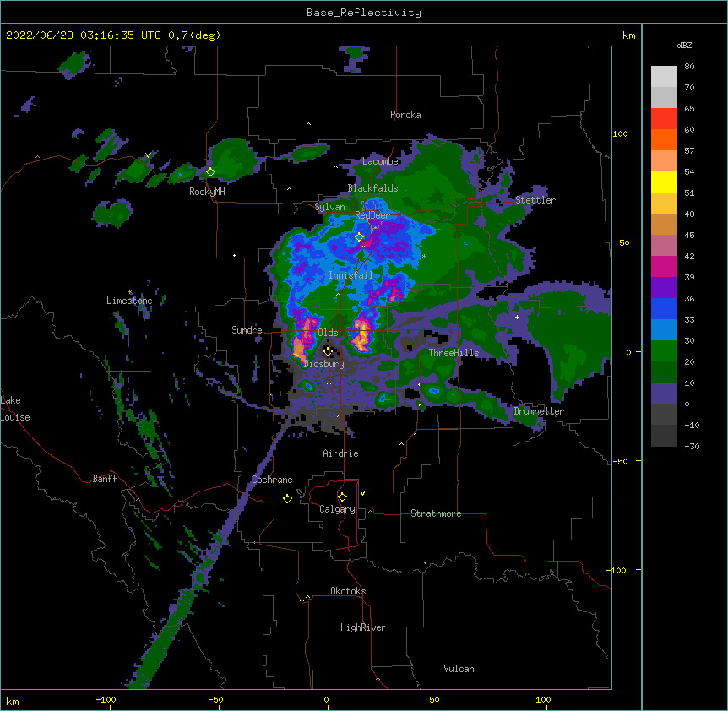
Task: Pick the red 60-65 dBZ legend swatch
Action: 664,119
